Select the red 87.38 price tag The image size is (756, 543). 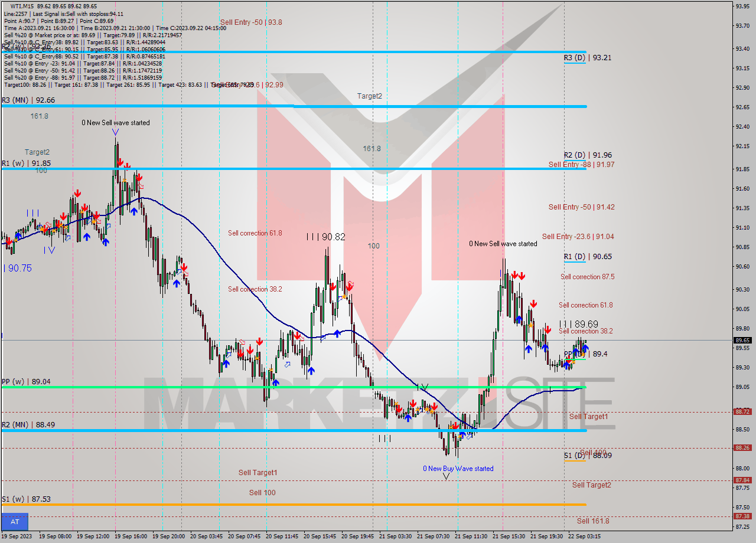pyautogui.click(x=742, y=516)
